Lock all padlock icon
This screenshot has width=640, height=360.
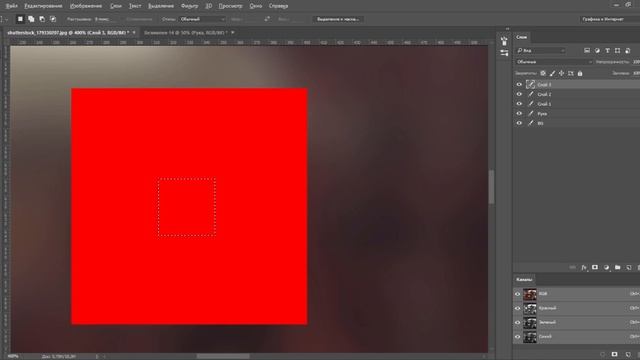click(580, 73)
